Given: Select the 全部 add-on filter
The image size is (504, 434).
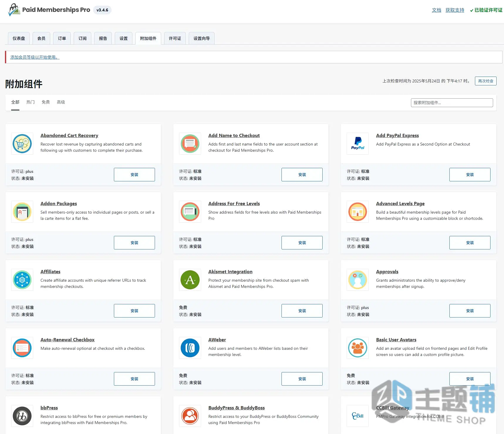Looking at the screenshot, I should point(15,102).
